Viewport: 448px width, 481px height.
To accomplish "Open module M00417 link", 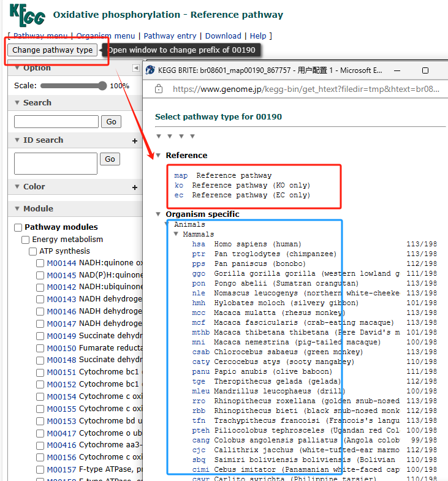I will [61, 433].
